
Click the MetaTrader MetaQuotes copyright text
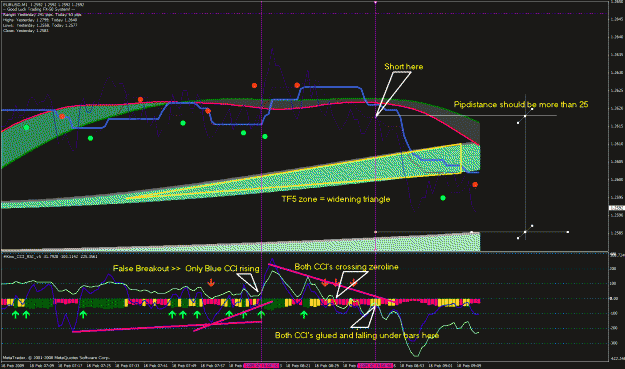pyautogui.click(x=56, y=358)
